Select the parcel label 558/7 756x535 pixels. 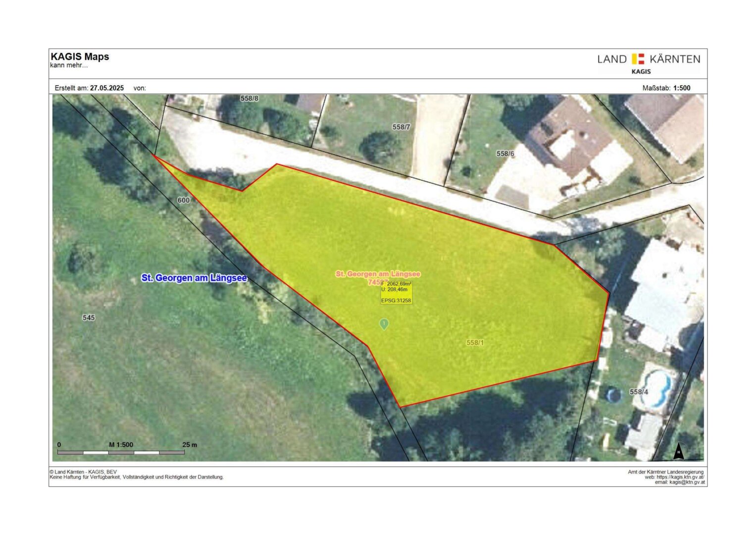(x=401, y=127)
